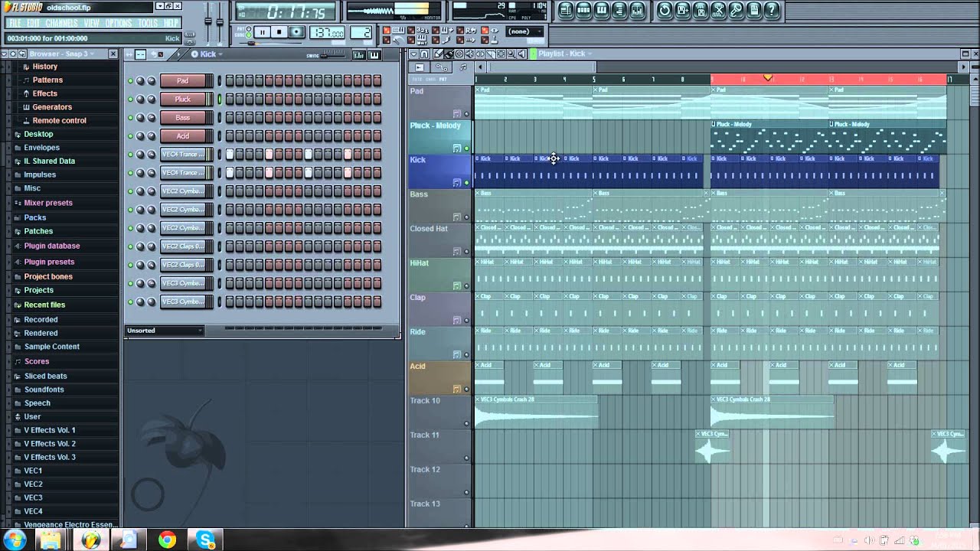Open the Kick pattern selector dropdown
This screenshot has height=551, width=980.
[207, 54]
